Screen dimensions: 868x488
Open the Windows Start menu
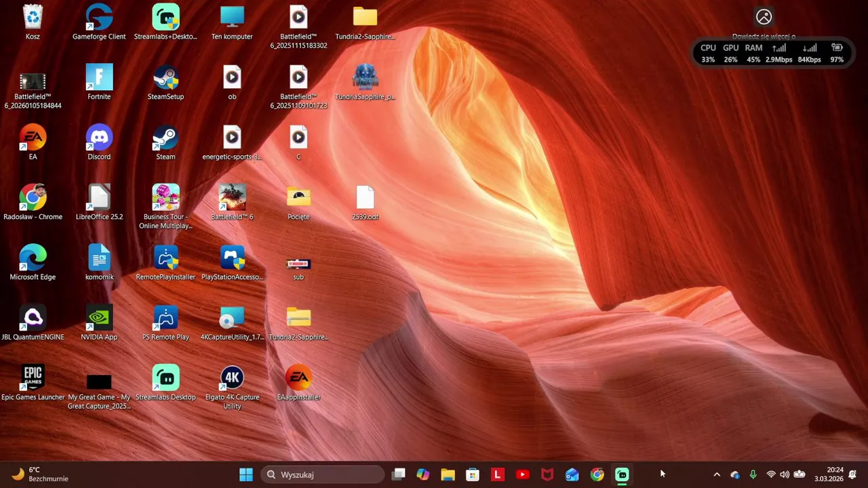click(x=246, y=474)
